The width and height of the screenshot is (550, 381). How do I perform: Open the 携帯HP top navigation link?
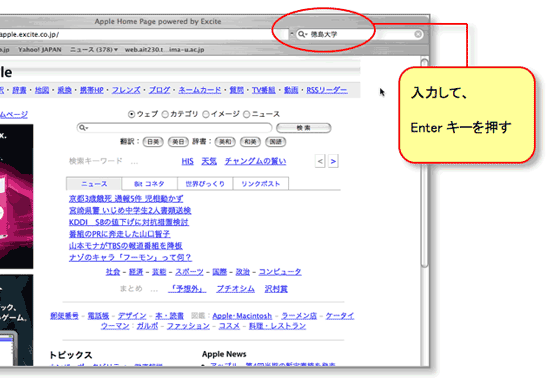click(92, 90)
